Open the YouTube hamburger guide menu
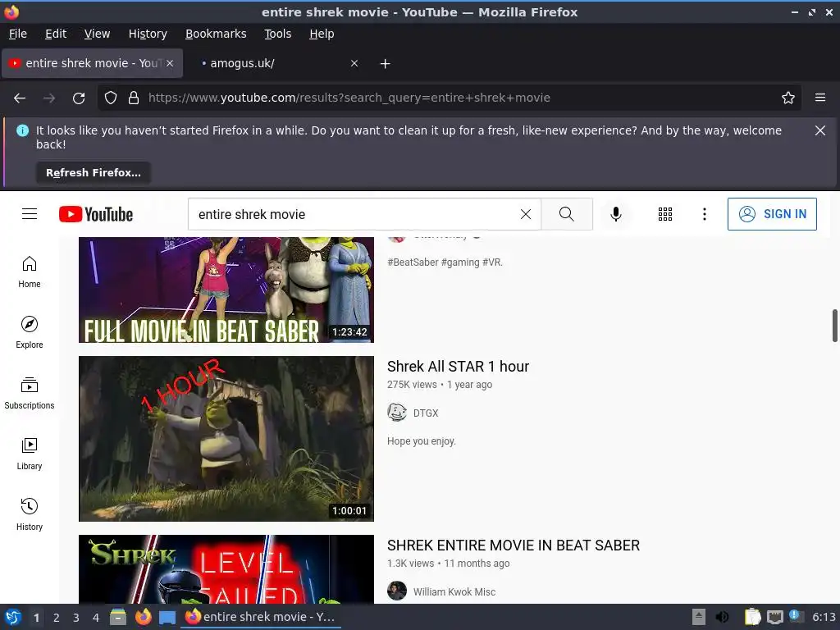This screenshot has height=630, width=840. point(30,214)
